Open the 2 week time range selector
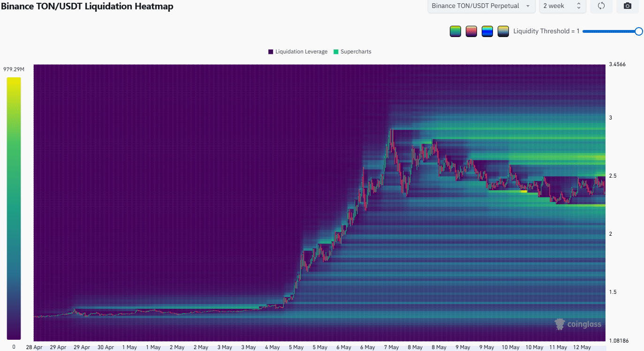The width and height of the screenshot is (644, 351). (x=562, y=6)
